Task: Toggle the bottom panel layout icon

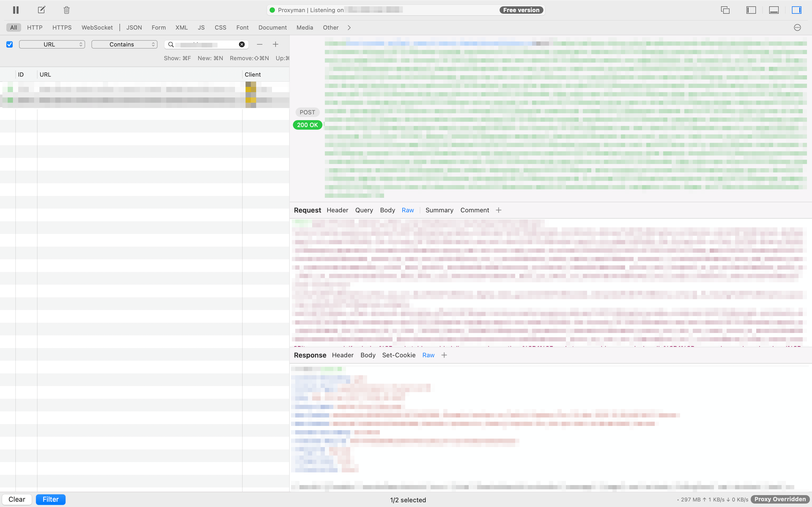Action: pos(774,10)
